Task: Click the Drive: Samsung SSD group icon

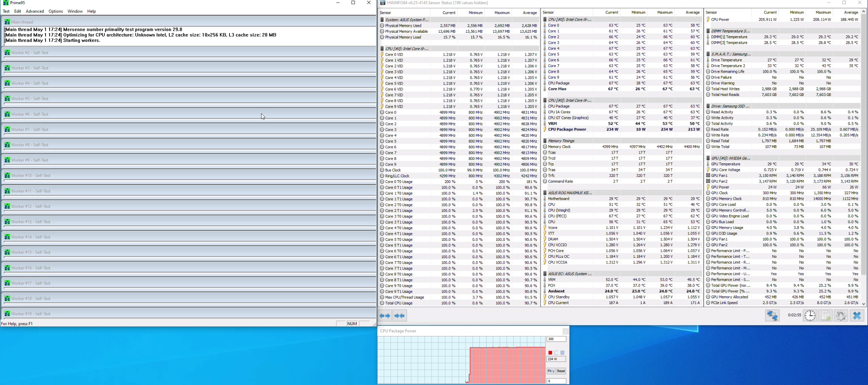Action: tap(708, 106)
